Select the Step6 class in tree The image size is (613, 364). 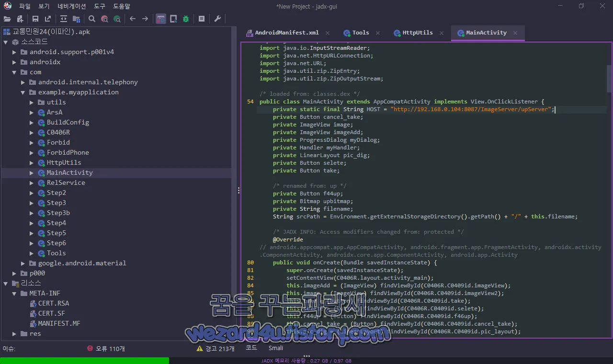(56, 243)
